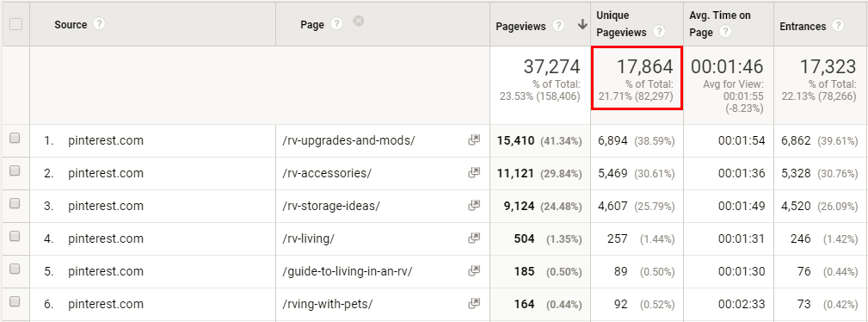Screen dimensions: 868x322
Task: Select total unique pageviews 17,864
Action: (645, 67)
